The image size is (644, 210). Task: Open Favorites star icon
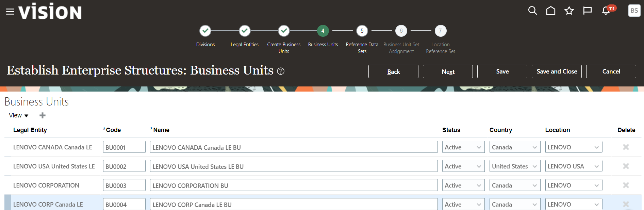click(x=569, y=11)
